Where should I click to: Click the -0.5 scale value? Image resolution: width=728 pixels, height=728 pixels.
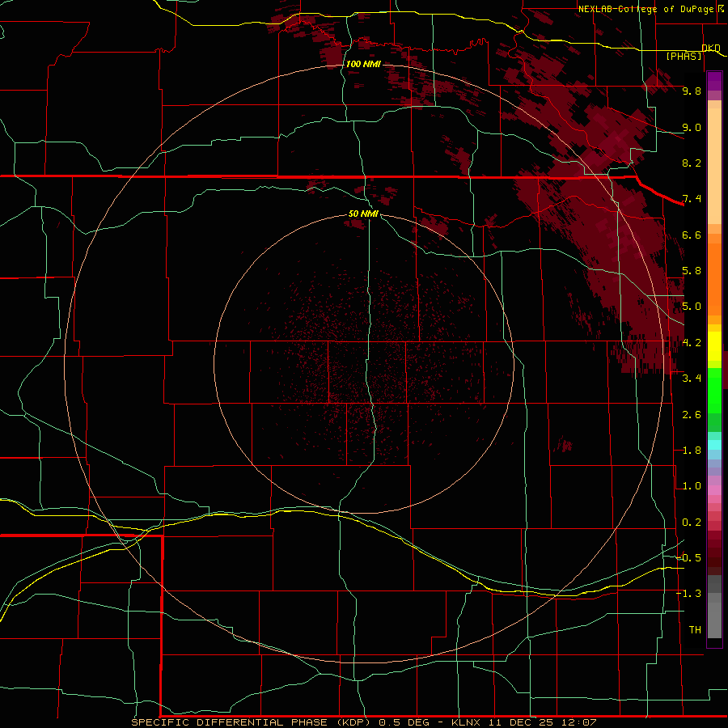[688, 558]
